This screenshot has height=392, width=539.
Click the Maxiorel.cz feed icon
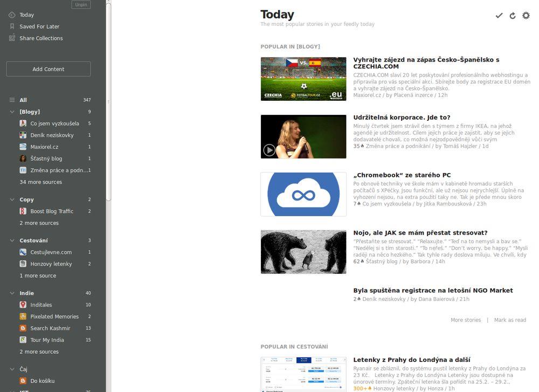23,147
